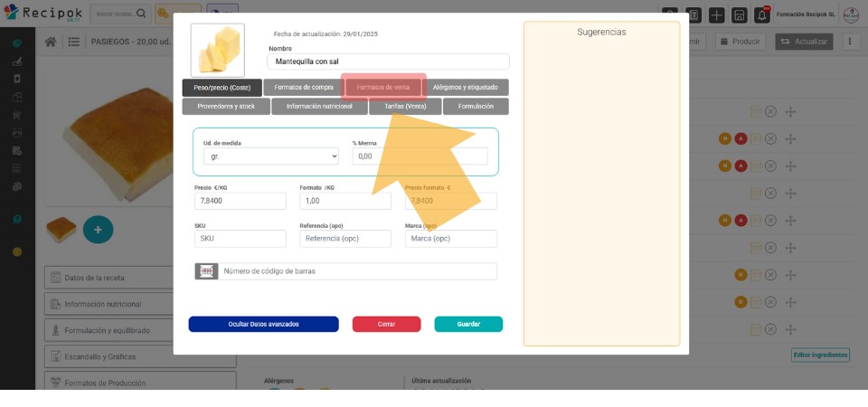Click Formación Recipok SL account name
The height and width of the screenshot is (407, 868).
(x=806, y=14)
